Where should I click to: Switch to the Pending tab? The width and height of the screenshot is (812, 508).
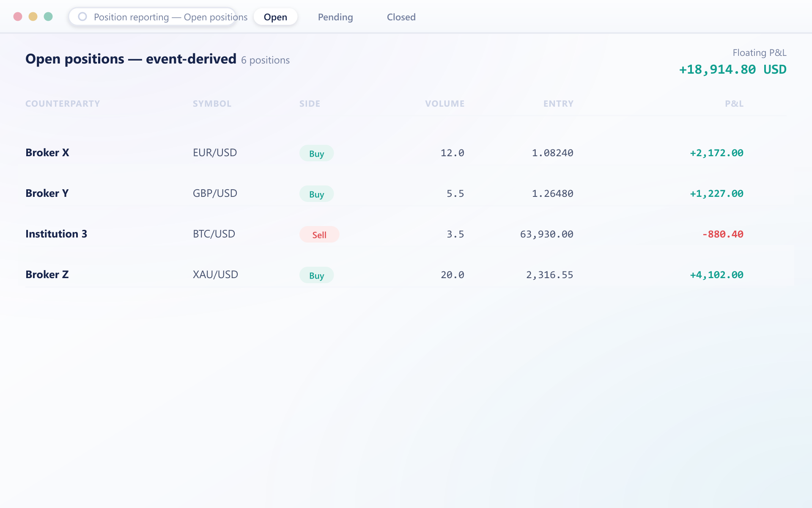335,17
